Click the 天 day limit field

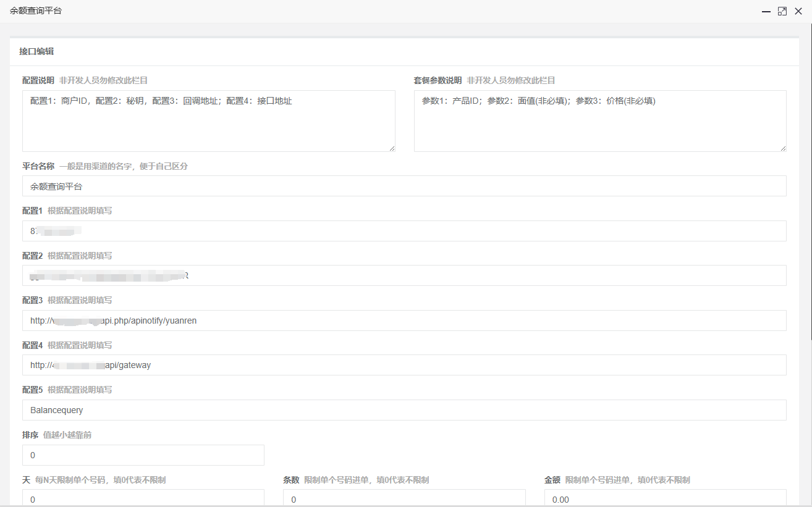(143, 498)
